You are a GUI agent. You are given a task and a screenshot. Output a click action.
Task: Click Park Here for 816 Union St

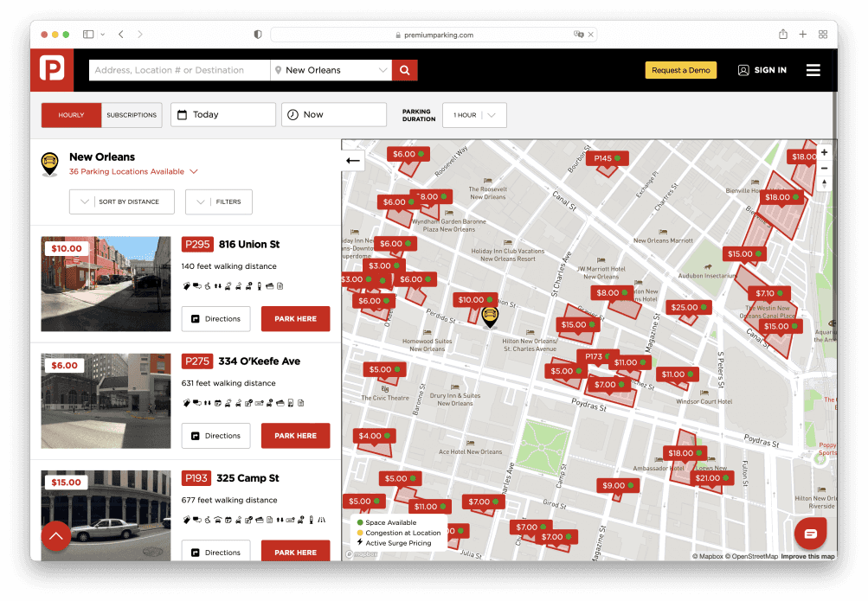(295, 319)
